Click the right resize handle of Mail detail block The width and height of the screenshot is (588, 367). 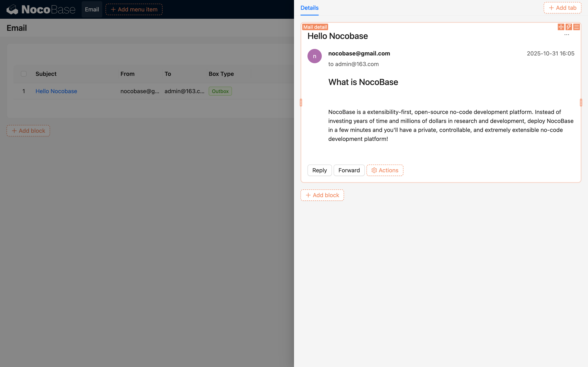581,103
